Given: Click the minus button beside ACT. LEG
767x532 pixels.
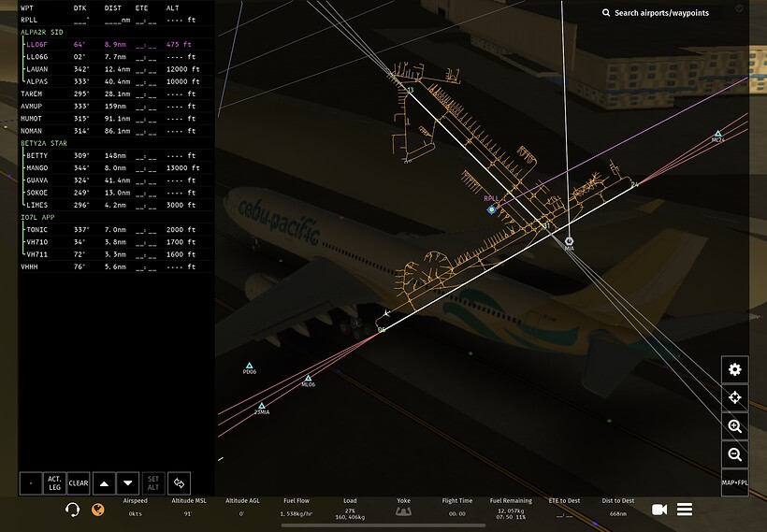Looking at the screenshot, I should coord(31,483).
